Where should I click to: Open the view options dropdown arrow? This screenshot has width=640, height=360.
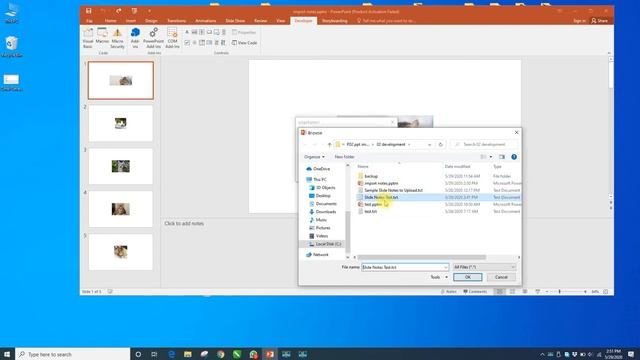click(491, 157)
